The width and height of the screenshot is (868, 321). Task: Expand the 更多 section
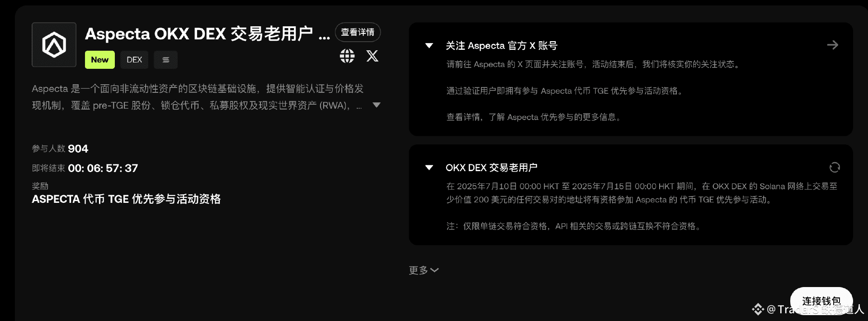[424, 270]
